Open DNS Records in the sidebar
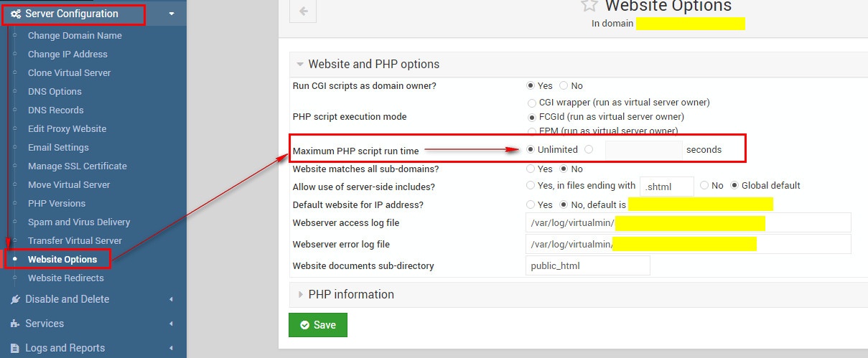The width and height of the screenshot is (868, 358). point(55,110)
